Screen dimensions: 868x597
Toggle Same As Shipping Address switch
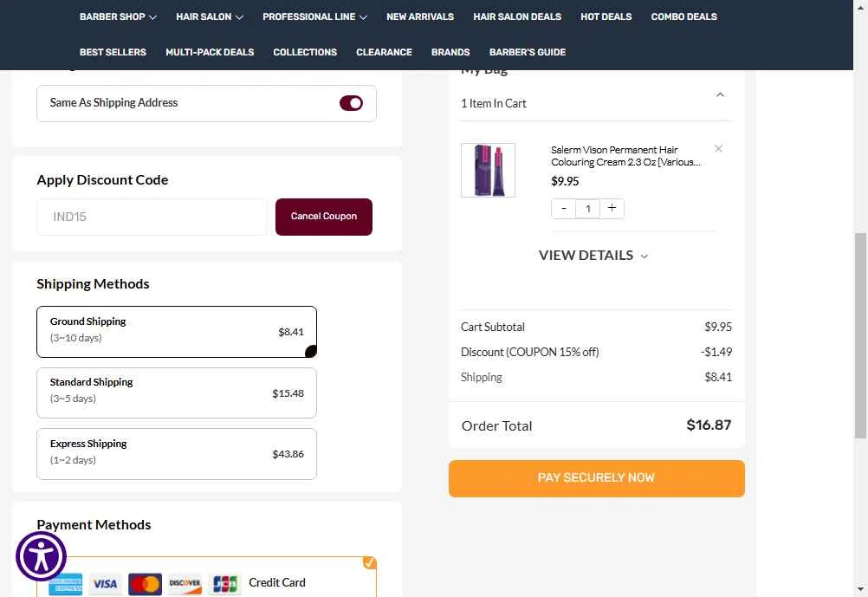point(351,103)
